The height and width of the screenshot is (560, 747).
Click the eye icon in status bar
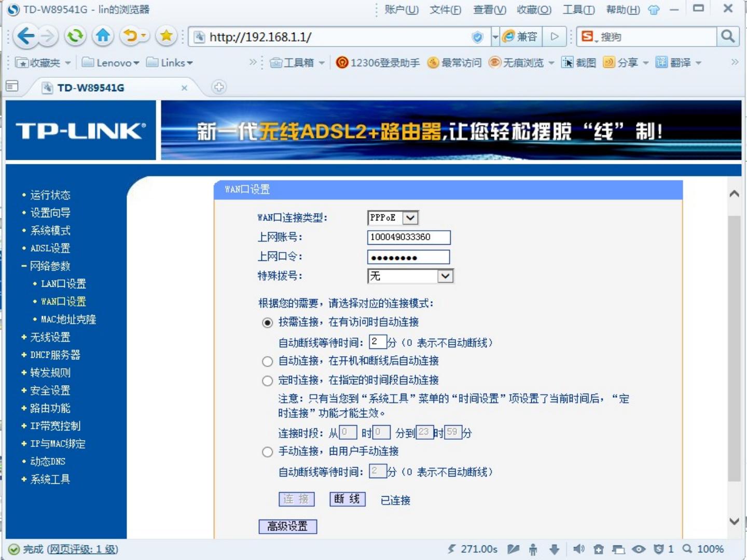(639, 549)
